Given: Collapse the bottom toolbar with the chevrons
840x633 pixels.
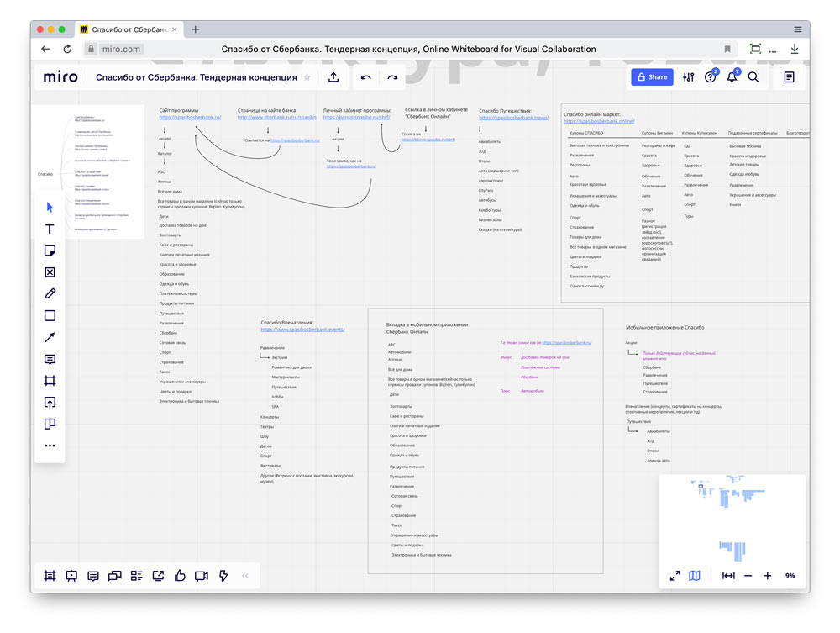Looking at the screenshot, I should (244, 576).
